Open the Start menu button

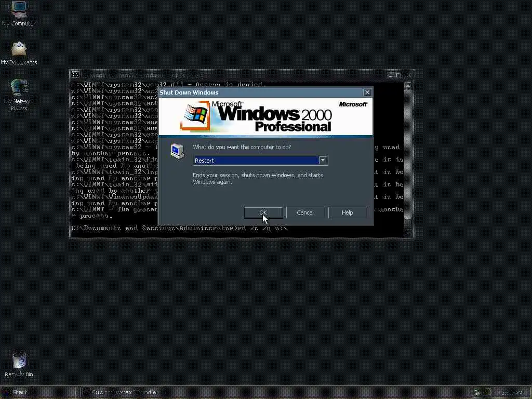(16, 392)
